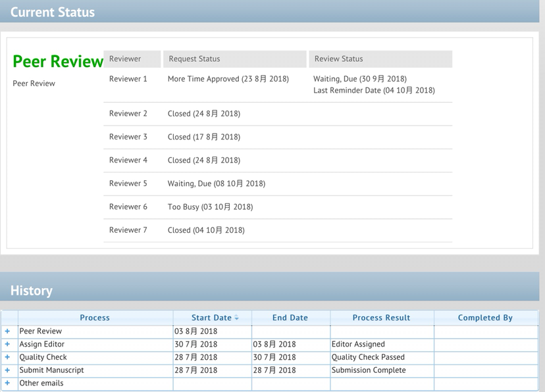Click the Review Status column header
The width and height of the screenshot is (545, 392).
click(x=338, y=59)
